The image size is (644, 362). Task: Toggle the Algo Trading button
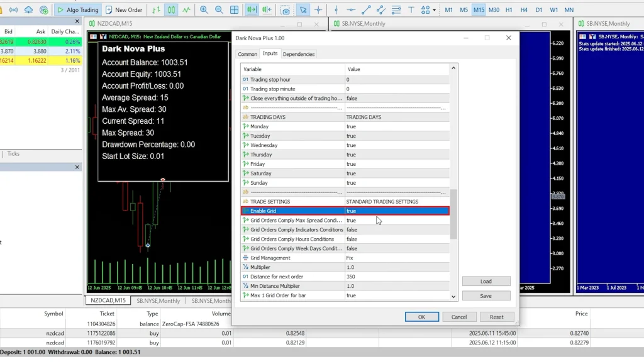pos(77,10)
